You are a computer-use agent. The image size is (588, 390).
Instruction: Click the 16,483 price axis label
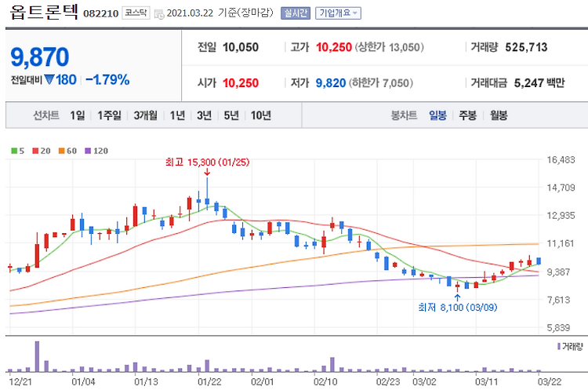[561, 160]
